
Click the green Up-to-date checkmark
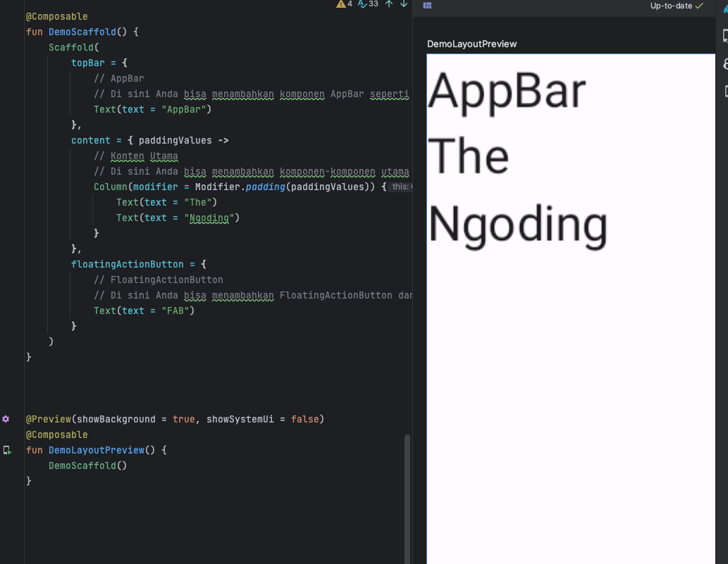[x=699, y=6]
